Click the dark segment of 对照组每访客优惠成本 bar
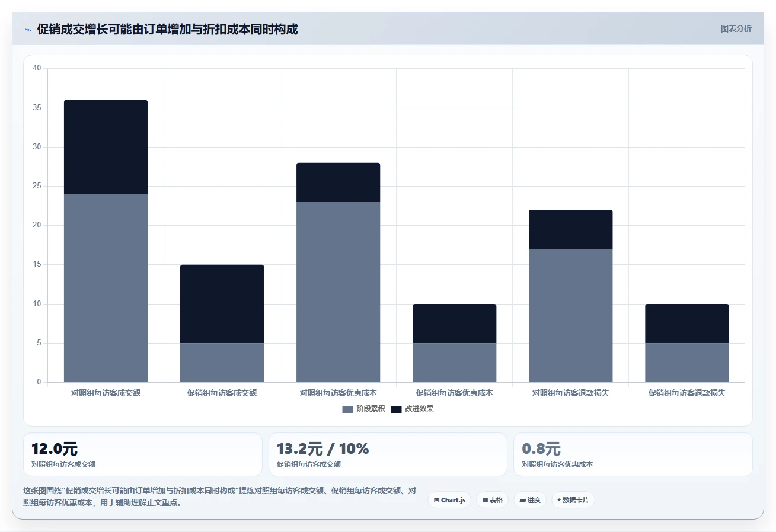The height and width of the screenshot is (532, 776). (x=338, y=182)
